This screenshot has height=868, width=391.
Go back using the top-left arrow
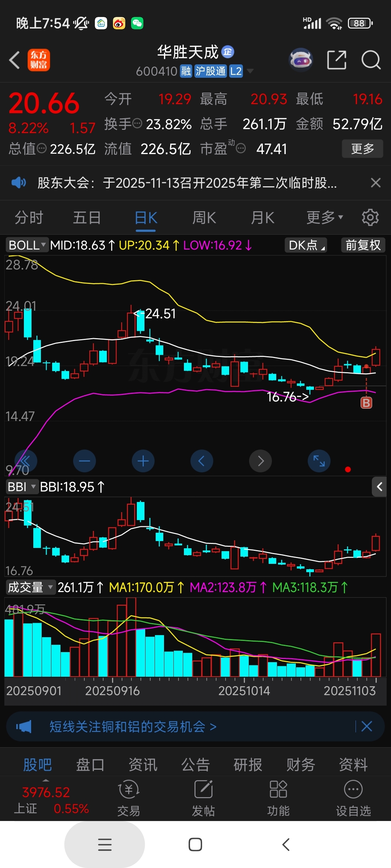(14, 60)
